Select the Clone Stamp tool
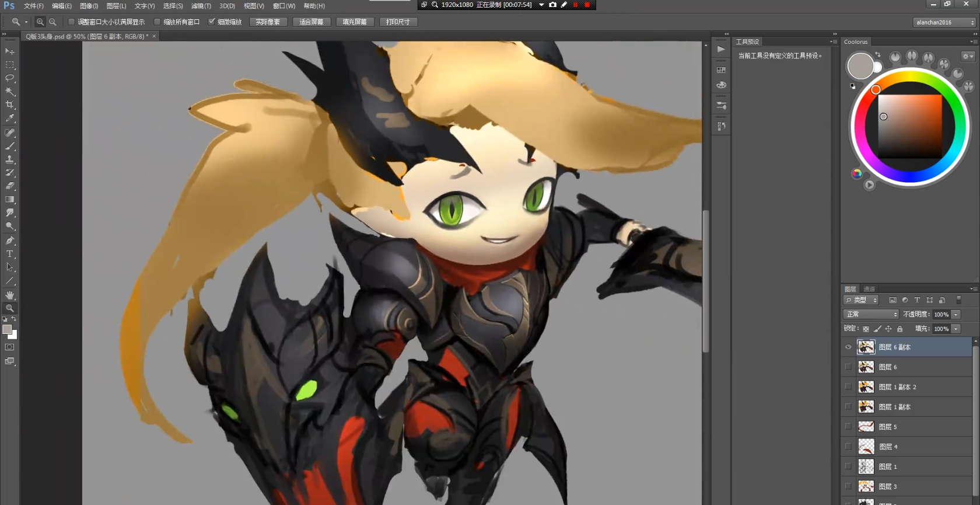The image size is (980, 505). pyautogui.click(x=10, y=159)
